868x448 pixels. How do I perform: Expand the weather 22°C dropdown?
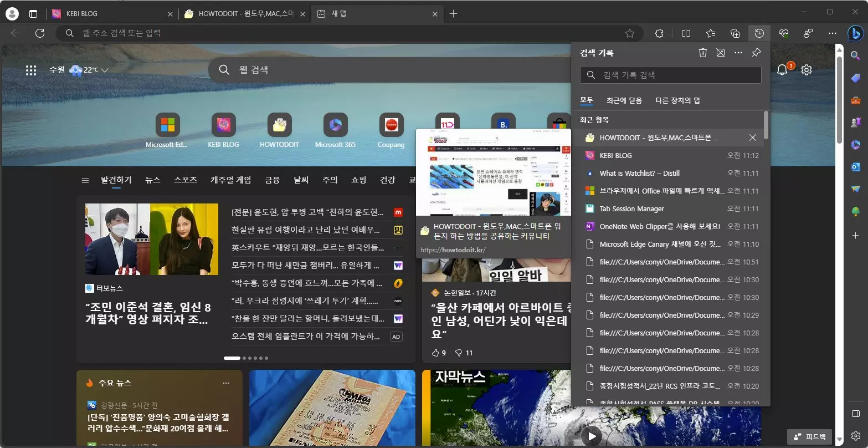coord(104,70)
